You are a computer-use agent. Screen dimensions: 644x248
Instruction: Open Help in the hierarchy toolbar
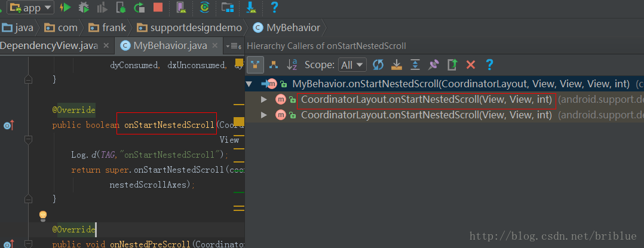[x=489, y=65]
